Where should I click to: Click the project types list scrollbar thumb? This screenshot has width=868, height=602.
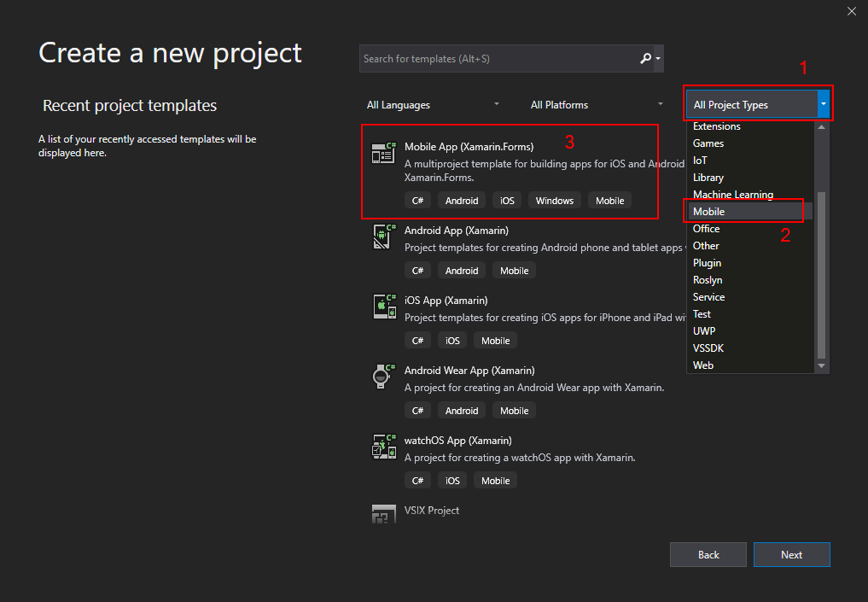tap(822, 275)
